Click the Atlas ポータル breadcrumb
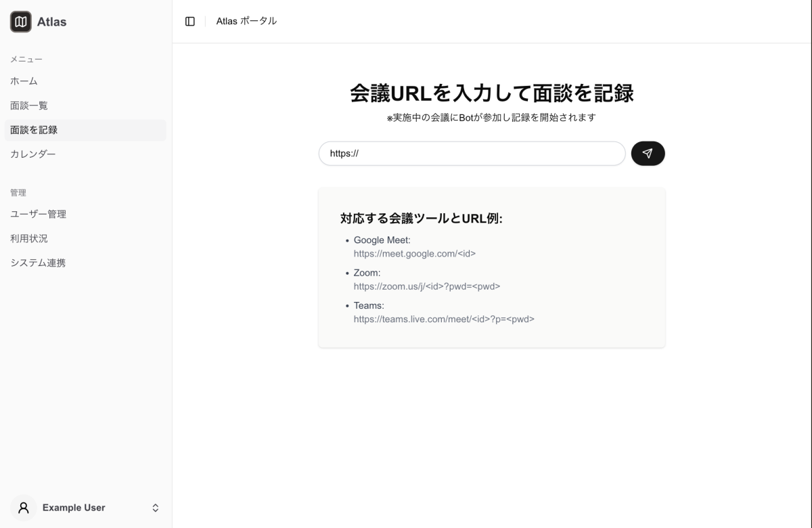The width and height of the screenshot is (812, 528). tap(246, 22)
